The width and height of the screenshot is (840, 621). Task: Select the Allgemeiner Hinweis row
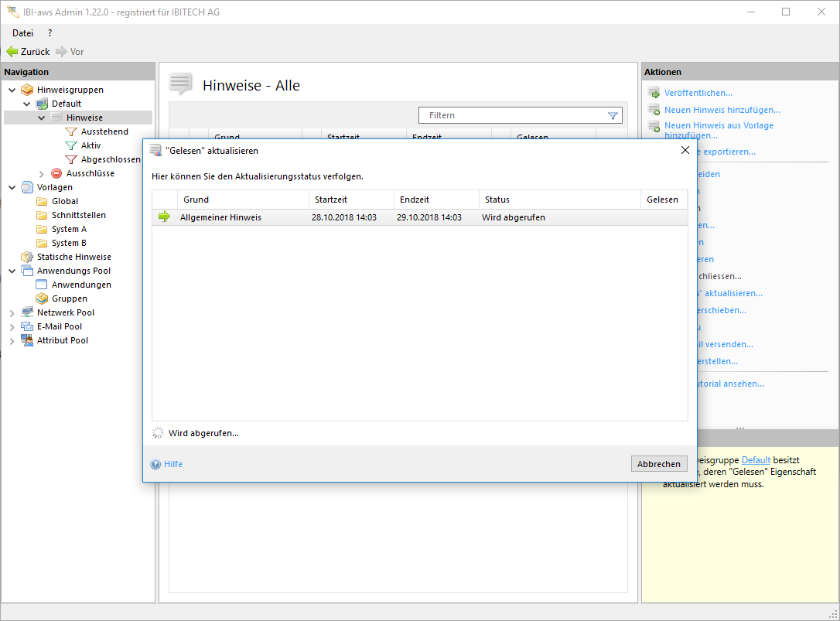(220, 218)
